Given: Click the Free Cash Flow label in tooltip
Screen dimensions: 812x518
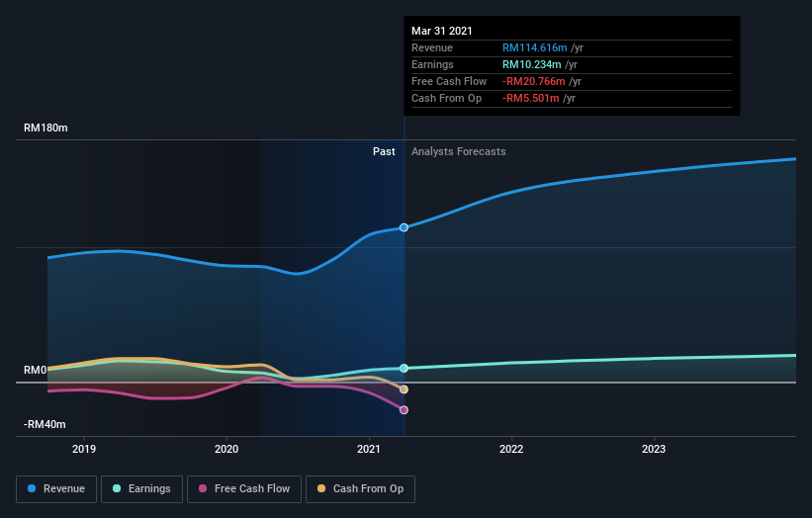Looking at the screenshot, I should click(449, 81).
